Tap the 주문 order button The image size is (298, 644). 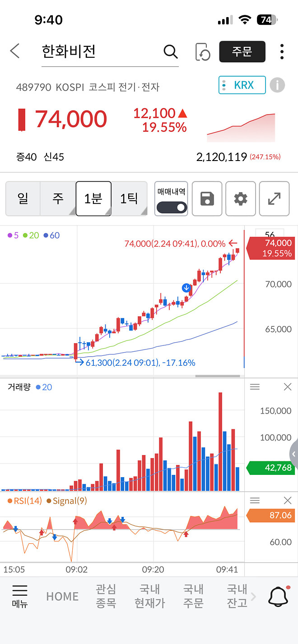242,51
